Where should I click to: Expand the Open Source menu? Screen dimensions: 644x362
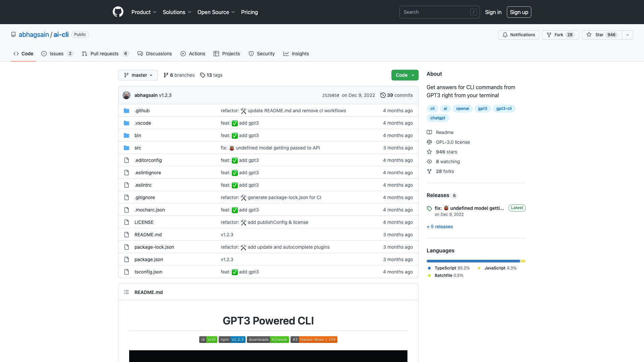click(x=216, y=12)
